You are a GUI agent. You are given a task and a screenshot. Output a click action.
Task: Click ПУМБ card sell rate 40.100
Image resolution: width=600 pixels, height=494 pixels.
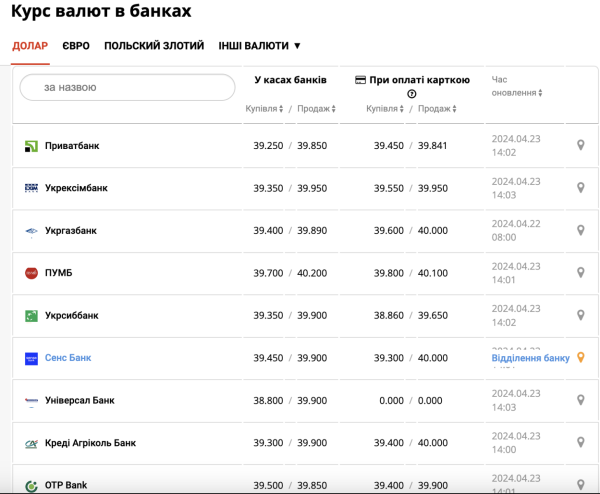[x=432, y=273]
